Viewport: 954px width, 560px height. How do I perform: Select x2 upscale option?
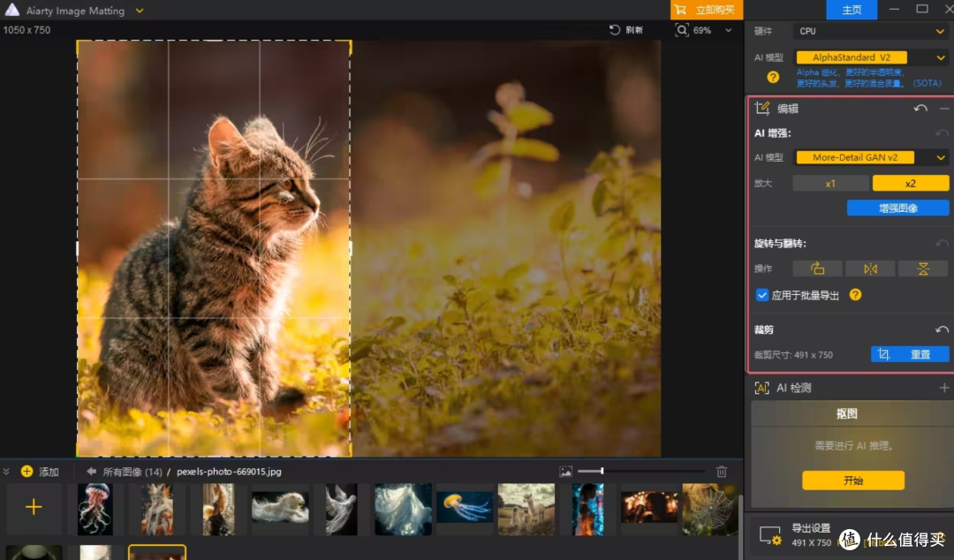point(910,183)
